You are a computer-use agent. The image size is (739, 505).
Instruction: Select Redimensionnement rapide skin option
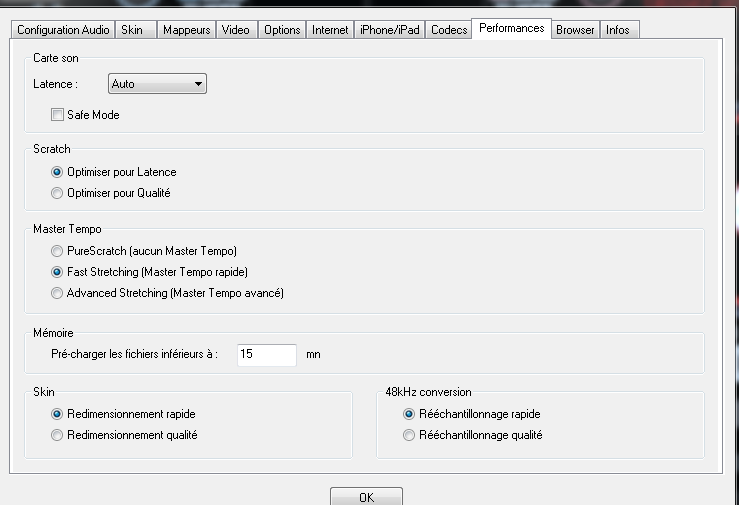pos(57,413)
